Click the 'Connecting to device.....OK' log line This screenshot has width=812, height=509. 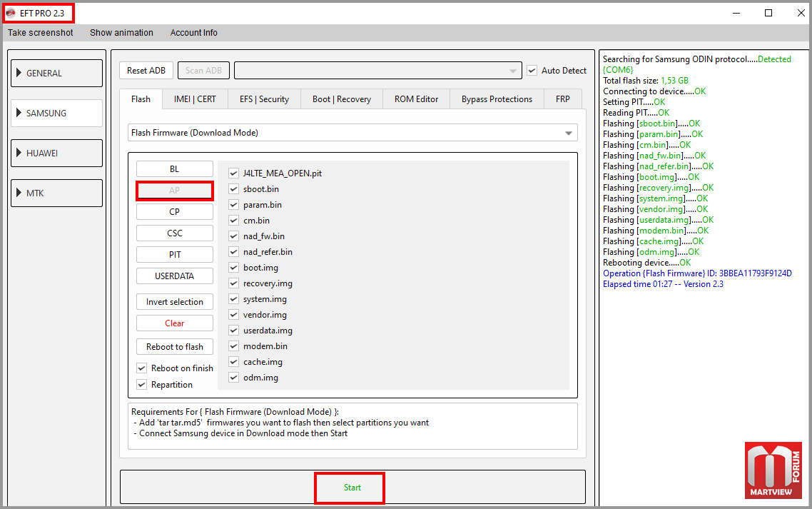[x=654, y=91]
